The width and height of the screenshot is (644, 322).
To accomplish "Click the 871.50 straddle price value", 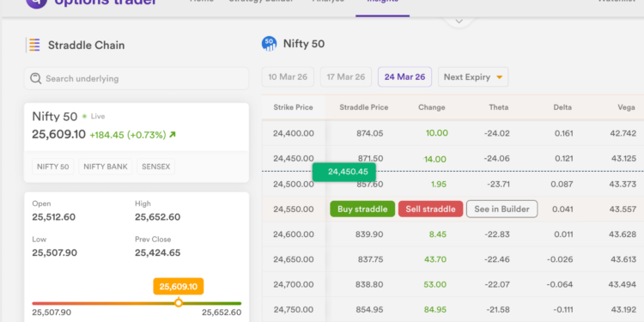I will (370, 159).
